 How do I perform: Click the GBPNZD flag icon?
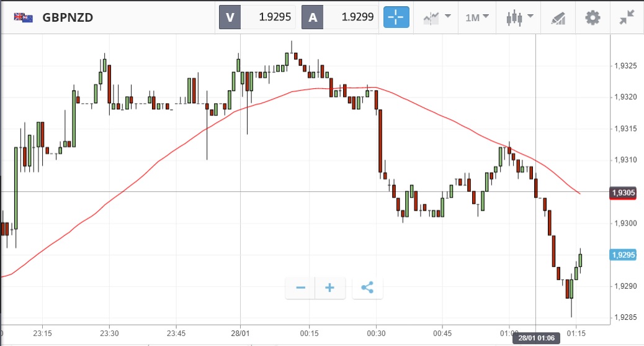pyautogui.click(x=24, y=17)
